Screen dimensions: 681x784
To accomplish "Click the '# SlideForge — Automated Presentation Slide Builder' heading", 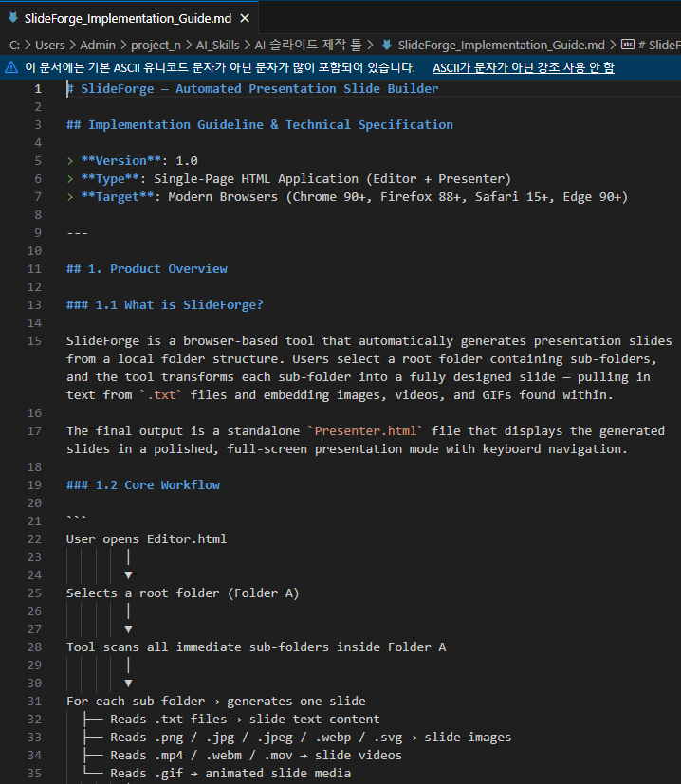I will pos(252,88).
